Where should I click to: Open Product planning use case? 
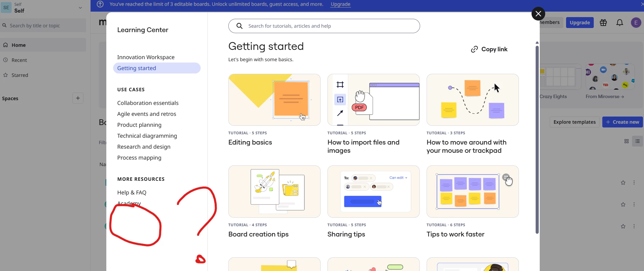click(139, 125)
